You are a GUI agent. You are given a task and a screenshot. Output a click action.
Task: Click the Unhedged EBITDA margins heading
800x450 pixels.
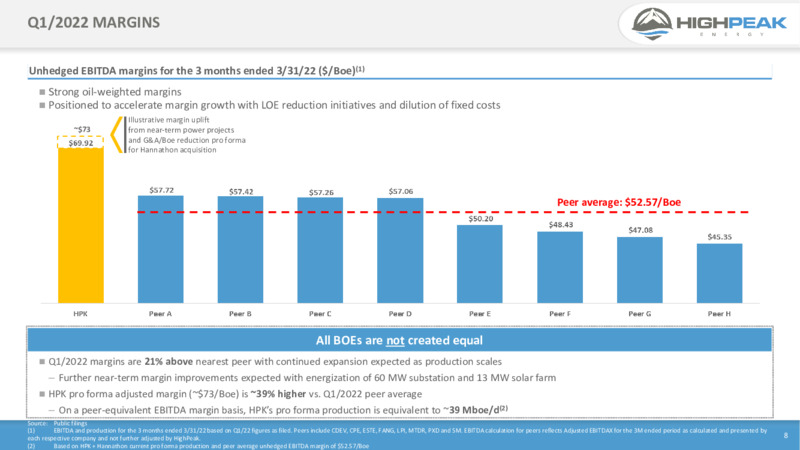coord(196,70)
